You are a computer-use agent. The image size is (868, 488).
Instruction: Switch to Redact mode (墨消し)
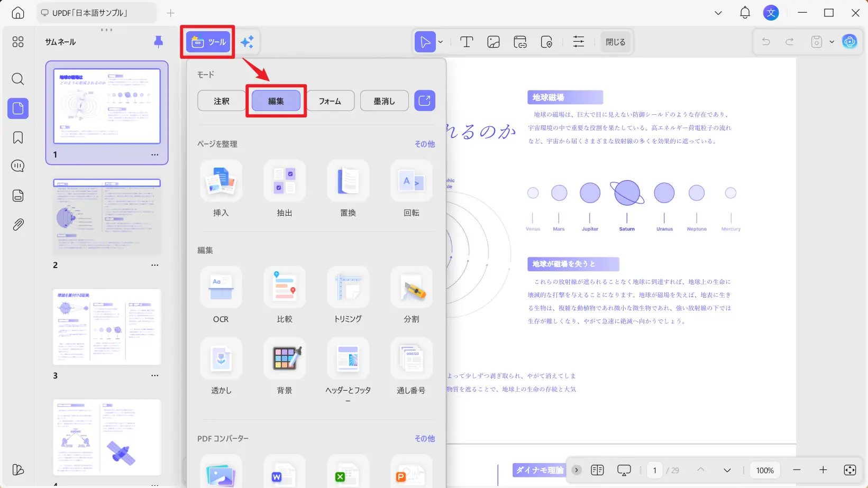(385, 101)
